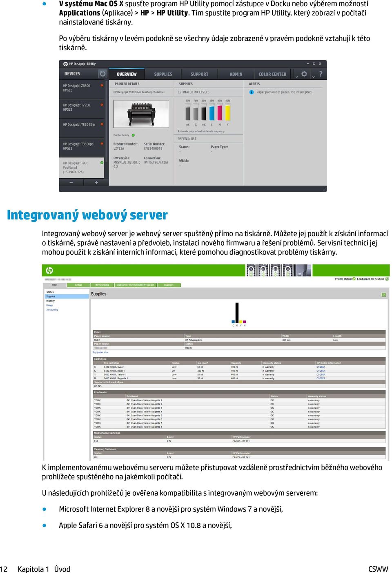Add a device with the plus button
This screenshot has width=392, height=573.
(96, 183)
